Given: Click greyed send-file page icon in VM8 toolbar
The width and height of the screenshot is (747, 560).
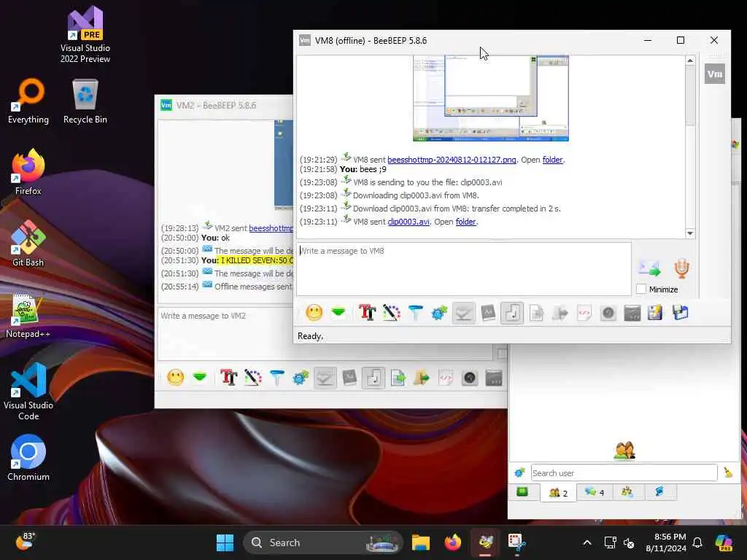Looking at the screenshot, I should point(536,313).
